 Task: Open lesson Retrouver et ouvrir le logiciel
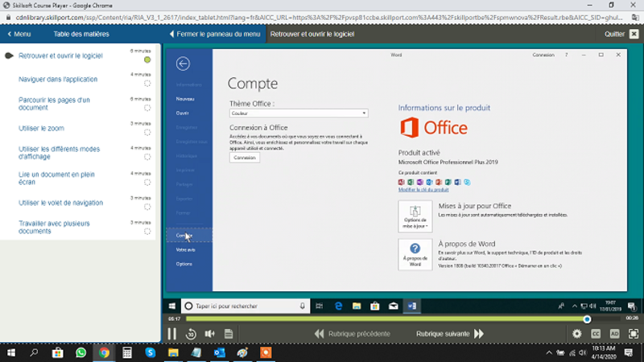(x=60, y=56)
